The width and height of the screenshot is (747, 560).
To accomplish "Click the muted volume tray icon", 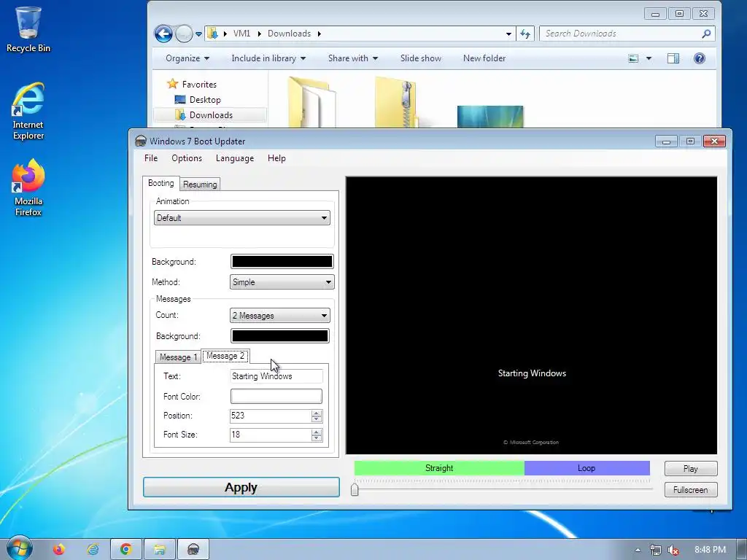I will 673,550.
